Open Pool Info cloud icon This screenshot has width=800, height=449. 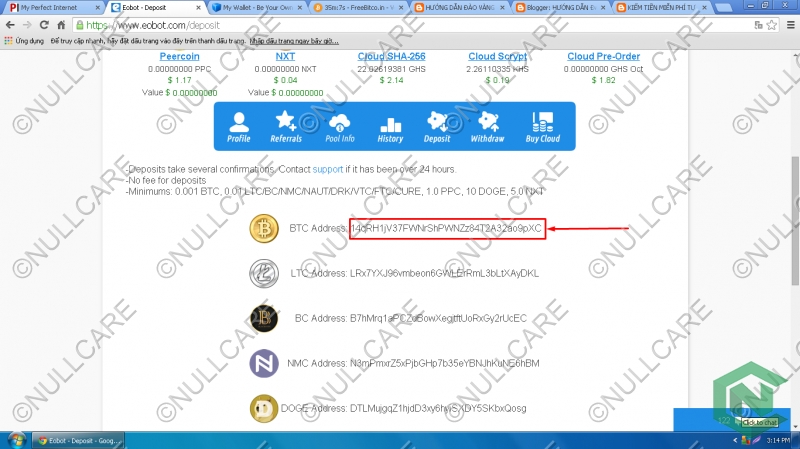pyautogui.click(x=340, y=126)
